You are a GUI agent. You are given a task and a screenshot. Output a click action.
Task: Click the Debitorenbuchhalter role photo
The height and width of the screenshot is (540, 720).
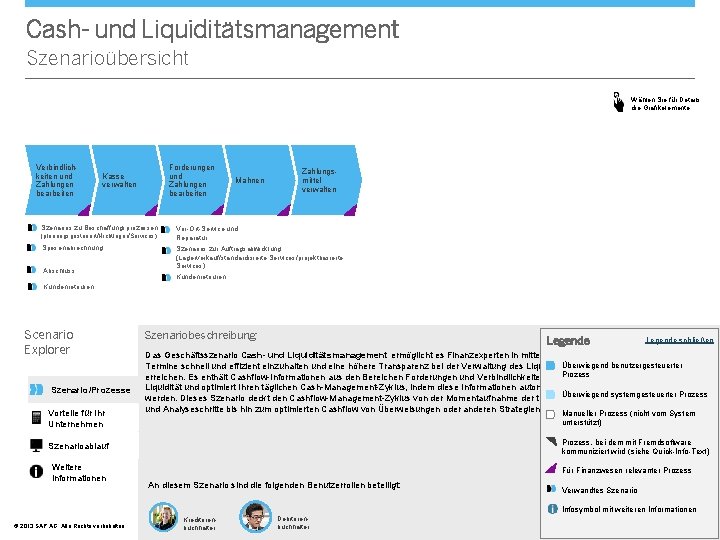[x=256, y=517]
